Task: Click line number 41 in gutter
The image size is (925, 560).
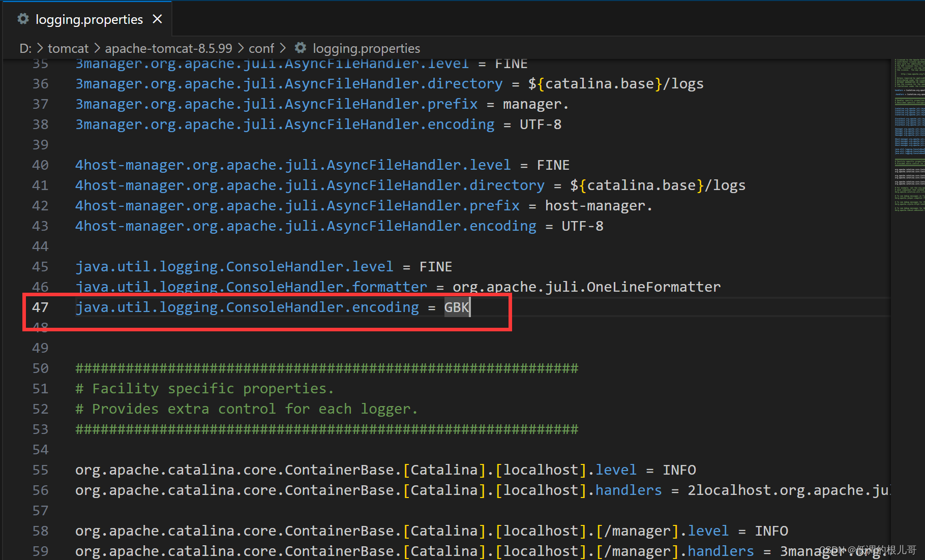Action: coord(40,185)
